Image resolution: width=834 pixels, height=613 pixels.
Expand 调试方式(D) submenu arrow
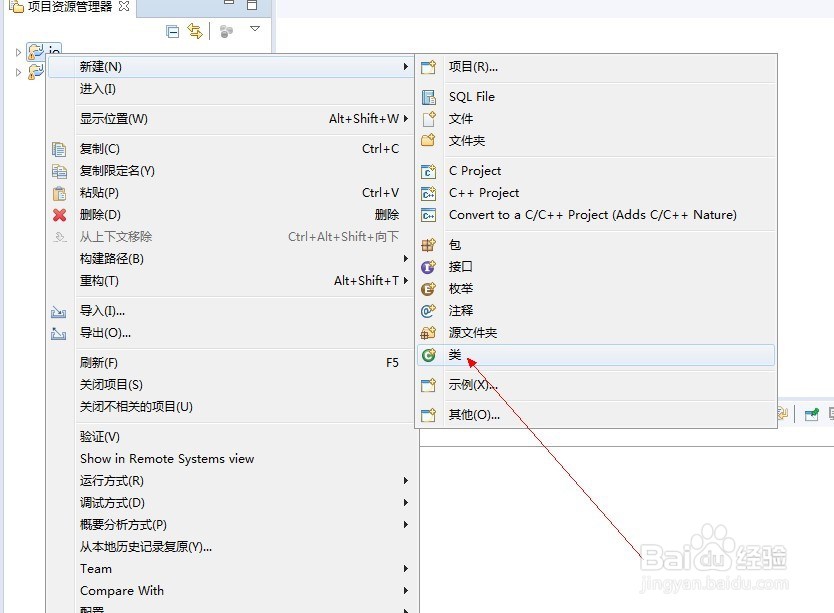[x=406, y=503]
